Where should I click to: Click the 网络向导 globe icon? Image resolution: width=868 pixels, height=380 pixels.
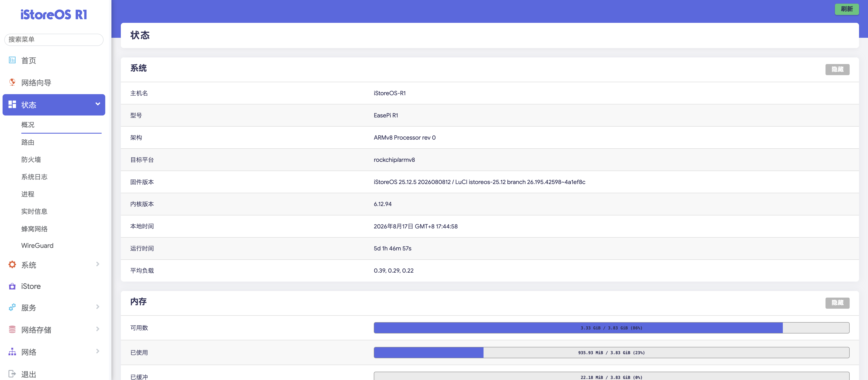point(12,82)
